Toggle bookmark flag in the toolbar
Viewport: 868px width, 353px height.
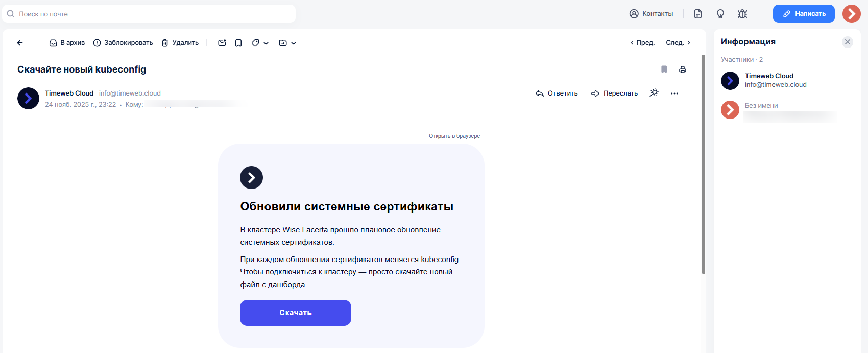[x=238, y=43]
